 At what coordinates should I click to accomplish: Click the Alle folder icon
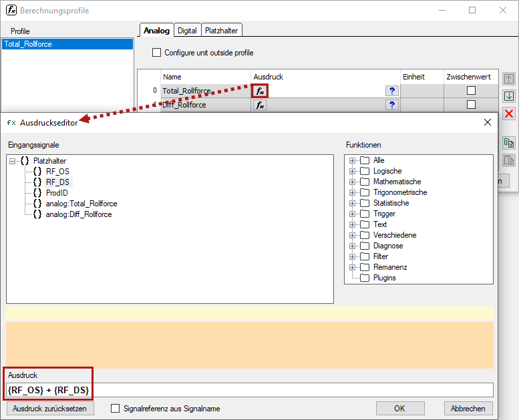tap(365, 160)
